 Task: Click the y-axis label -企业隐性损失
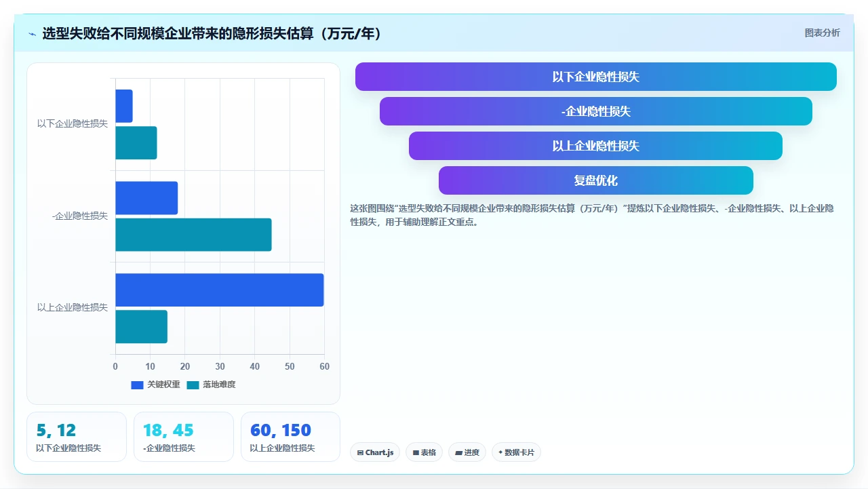click(80, 216)
